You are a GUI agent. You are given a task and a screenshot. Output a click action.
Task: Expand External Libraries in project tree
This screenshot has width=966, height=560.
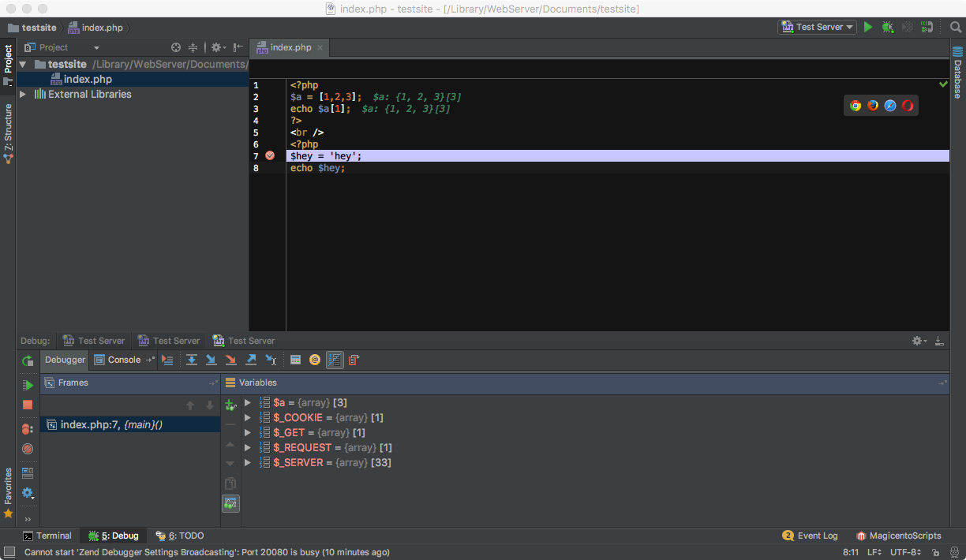click(x=23, y=94)
